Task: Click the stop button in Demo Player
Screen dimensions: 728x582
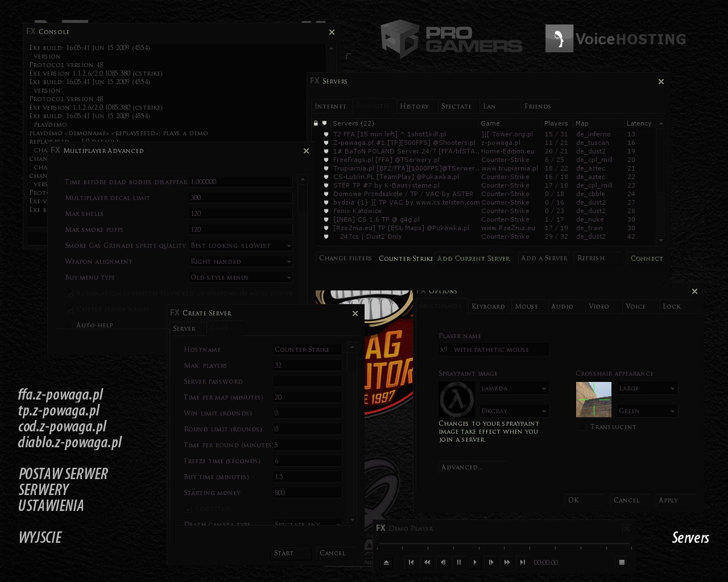Action: tap(622, 562)
